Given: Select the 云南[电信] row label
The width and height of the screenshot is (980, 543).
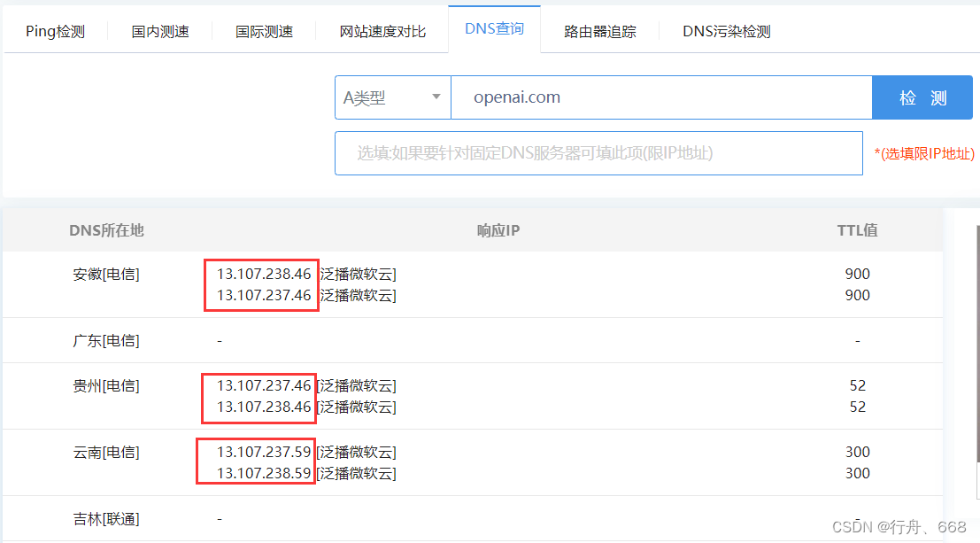Looking at the screenshot, I should tap(106, 452).
